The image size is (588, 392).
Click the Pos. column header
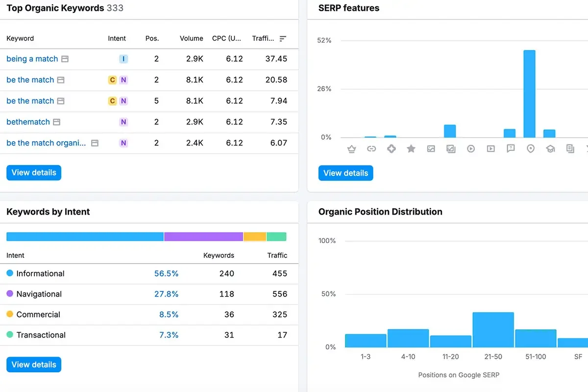click(x=152, y=39)
